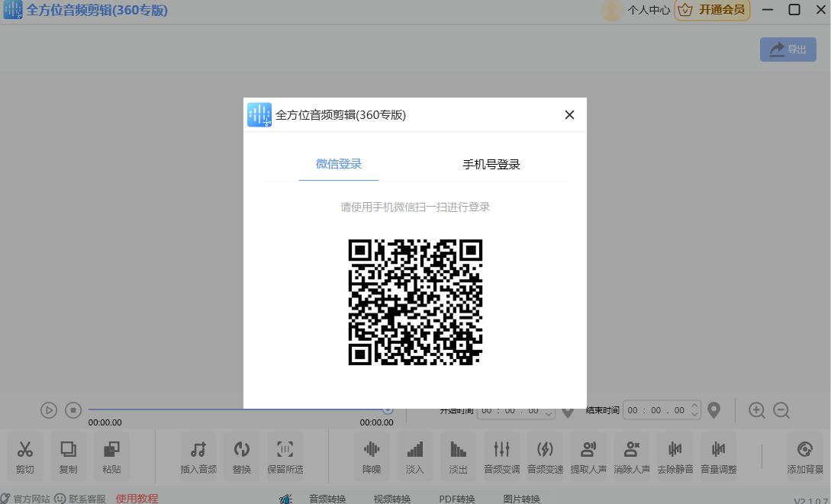Select the 剪切 (cut) tool
Viewport: 831px width, 504px height.
(24, 456)
